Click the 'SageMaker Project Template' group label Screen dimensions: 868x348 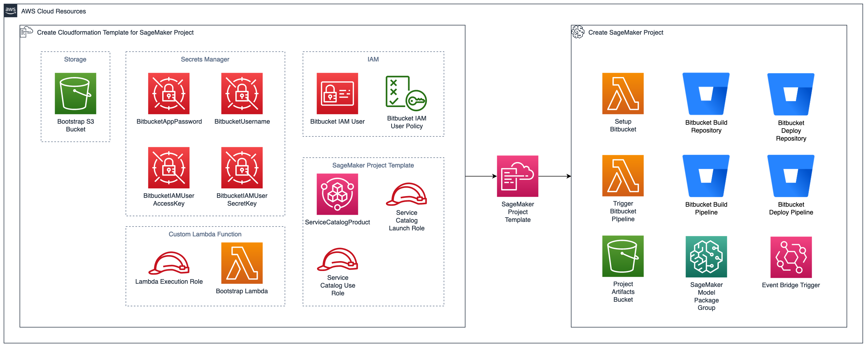click(x=373, y=165)
